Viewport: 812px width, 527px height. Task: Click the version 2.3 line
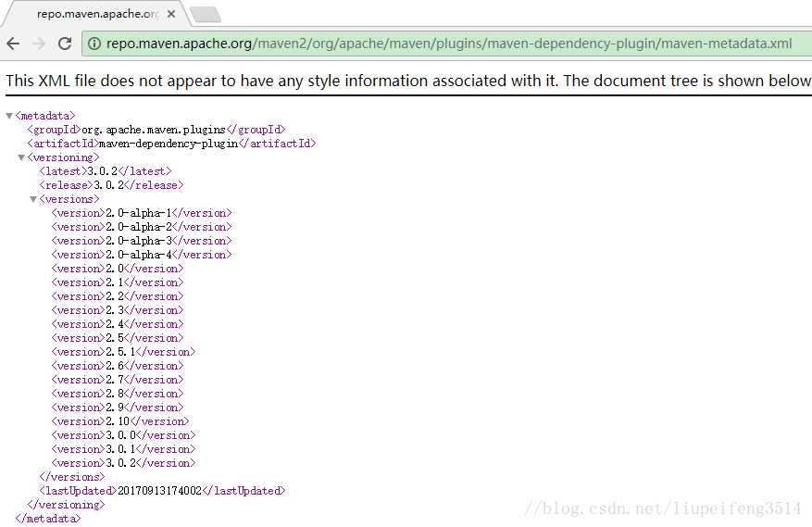point(117,310)
